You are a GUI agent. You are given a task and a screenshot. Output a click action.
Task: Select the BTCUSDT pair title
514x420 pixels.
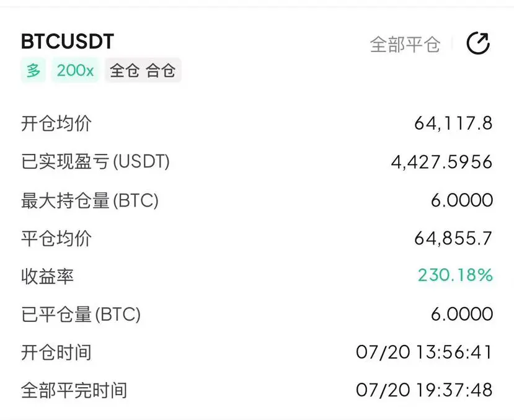68,42
